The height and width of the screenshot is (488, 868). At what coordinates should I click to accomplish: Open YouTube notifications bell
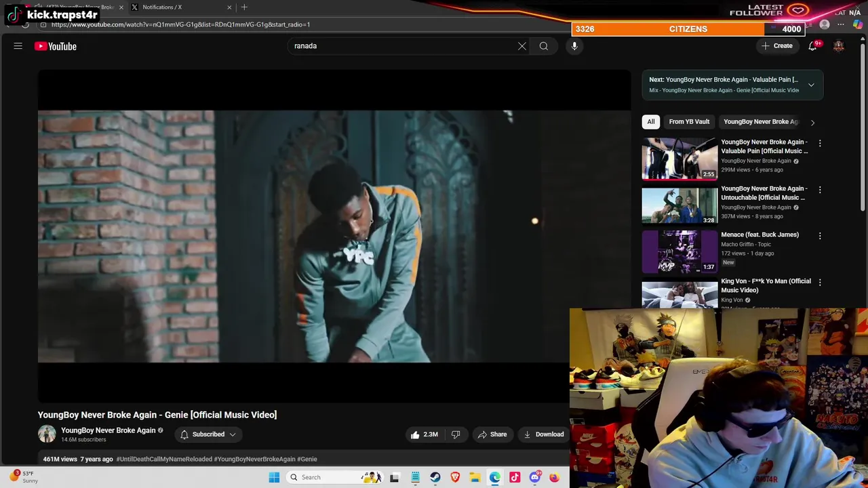point(812,46)
